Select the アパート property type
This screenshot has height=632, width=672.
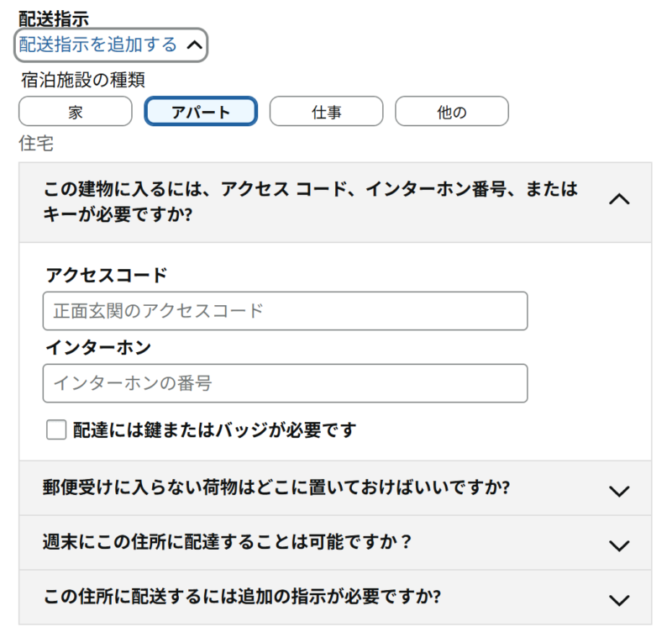tap(201, 112)
